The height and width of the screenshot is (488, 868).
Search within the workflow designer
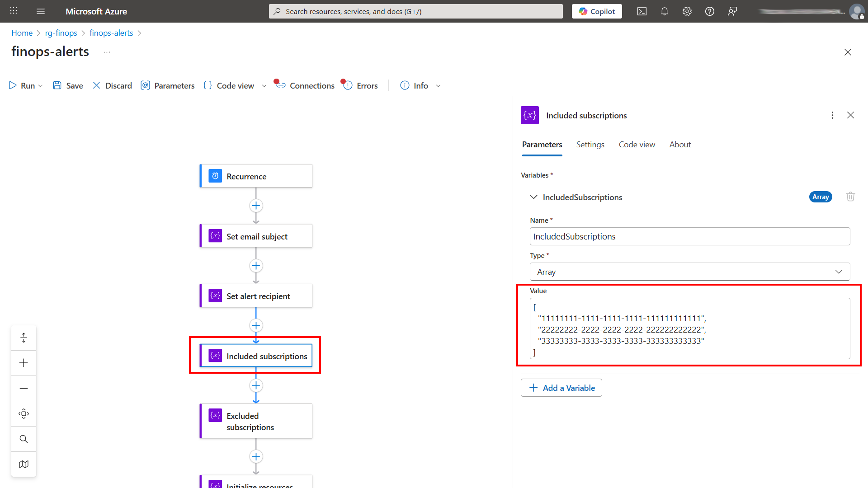point(24,438)
